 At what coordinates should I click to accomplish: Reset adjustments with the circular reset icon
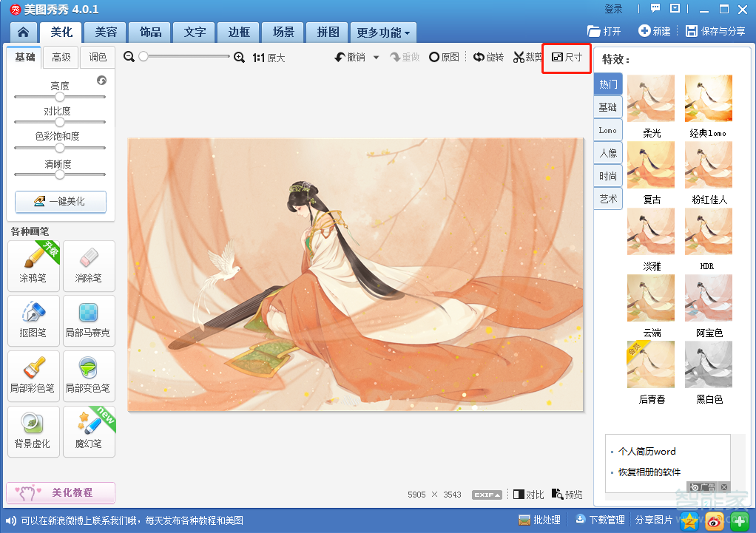click(102, 80)
